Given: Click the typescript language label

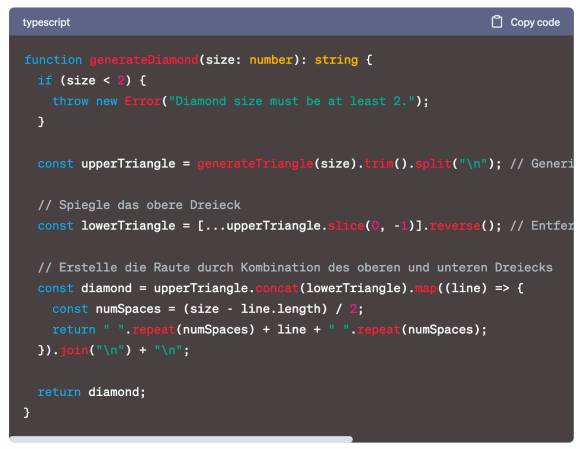Looking at the screenshot, I should [46, 22].
